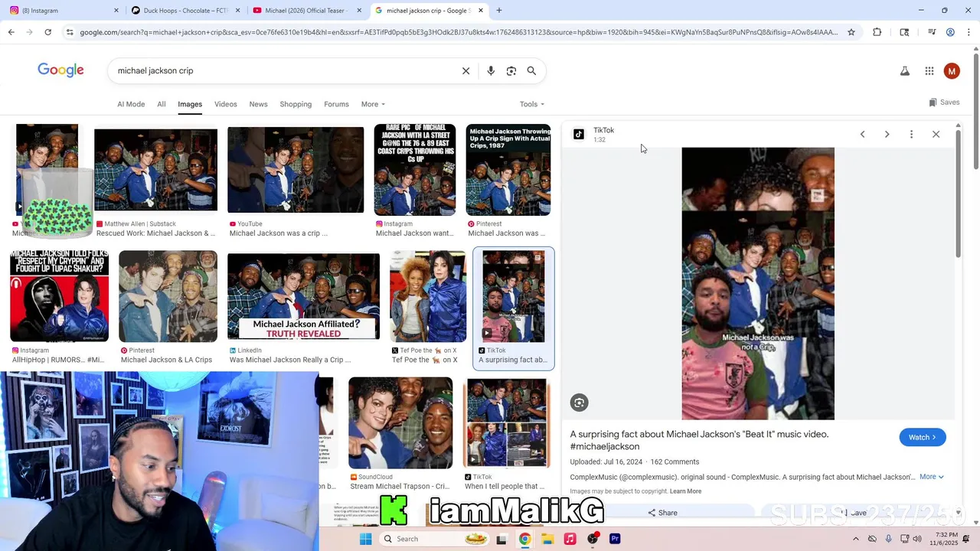Show hidden system tray icons
980x551 pixels.
856,539
